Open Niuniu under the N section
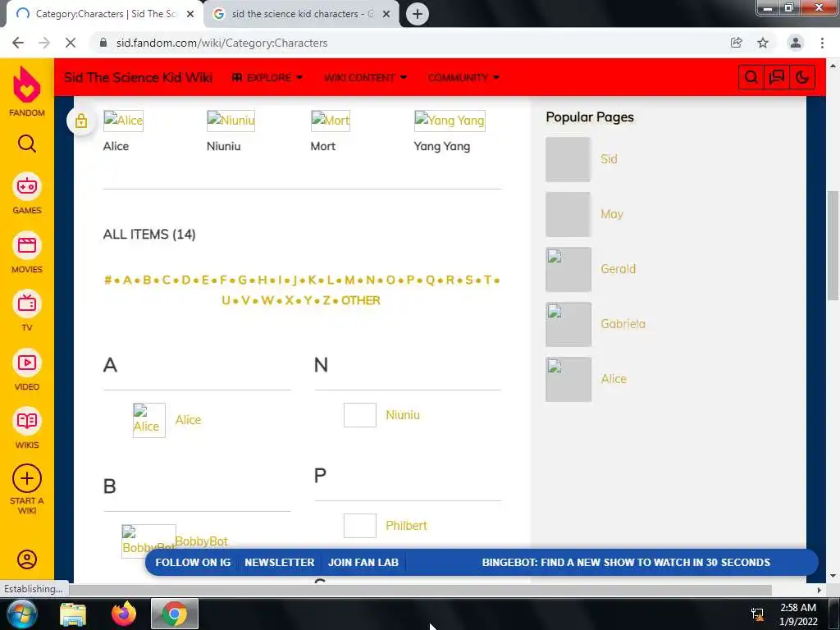The image size is (840, 630). 403,415
